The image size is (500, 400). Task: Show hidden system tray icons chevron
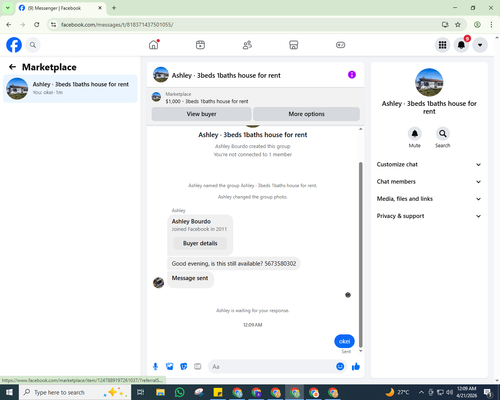[x=421, y=392]
